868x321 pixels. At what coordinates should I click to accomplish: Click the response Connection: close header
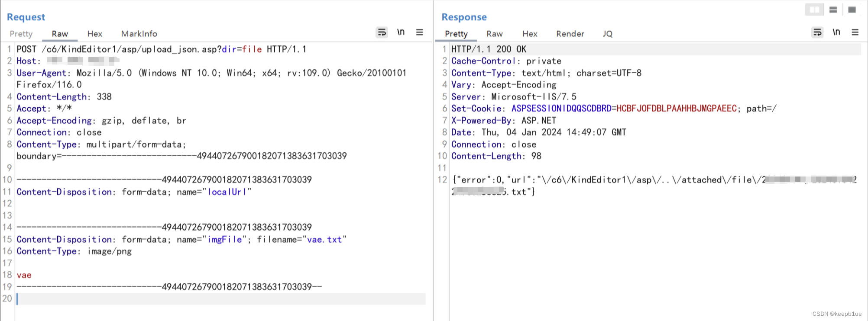click(x=494, y=144)
